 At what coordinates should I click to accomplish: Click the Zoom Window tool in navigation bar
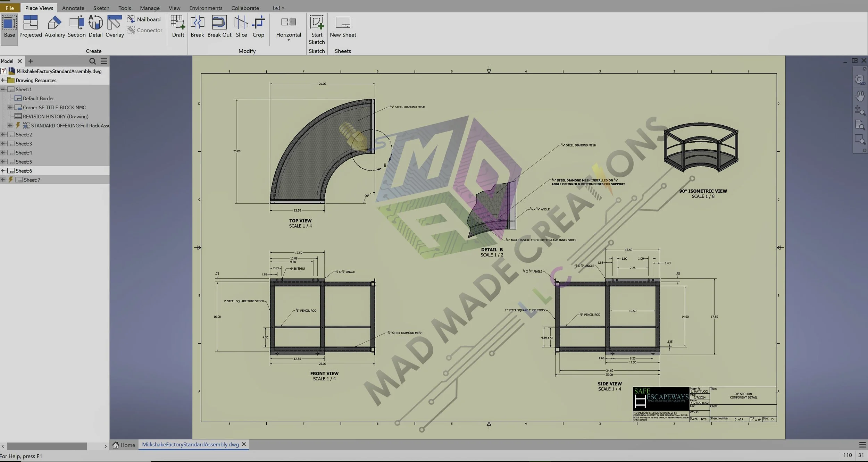coord(860,140)
